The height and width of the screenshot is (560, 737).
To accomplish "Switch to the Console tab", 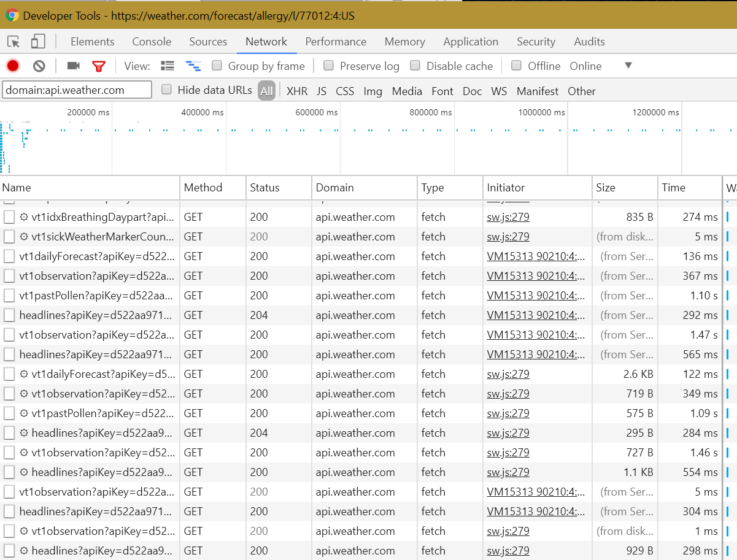I will pyautogui.click(x=152, y=42).
